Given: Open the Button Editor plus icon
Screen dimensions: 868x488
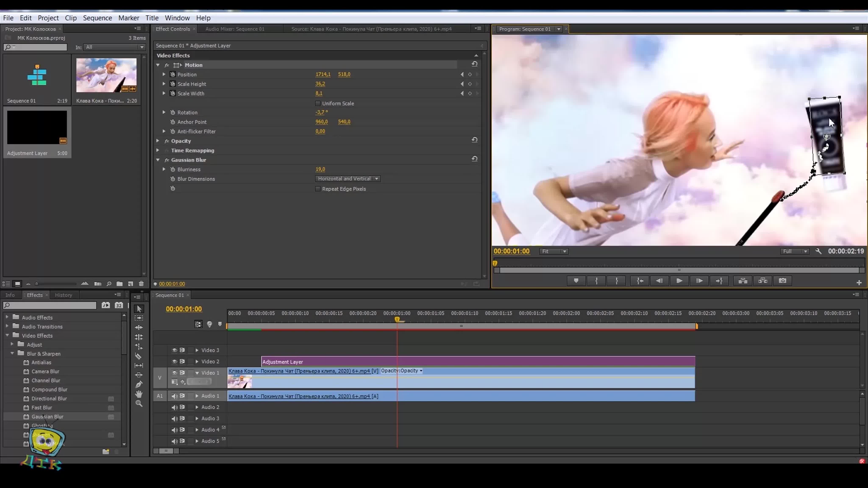Looking at the screenshot, I should click(859, 283).
